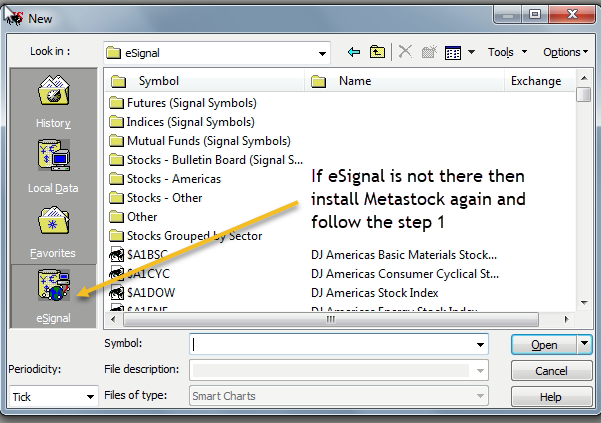The height and width of the screenshot is (423, 601).
Task: Click into the Symbol input field
Action: (x=332, y=344)
